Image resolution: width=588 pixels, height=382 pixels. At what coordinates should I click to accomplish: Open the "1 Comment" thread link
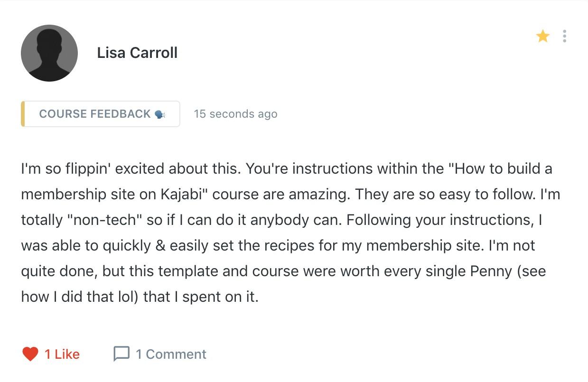tap(171, 354)
